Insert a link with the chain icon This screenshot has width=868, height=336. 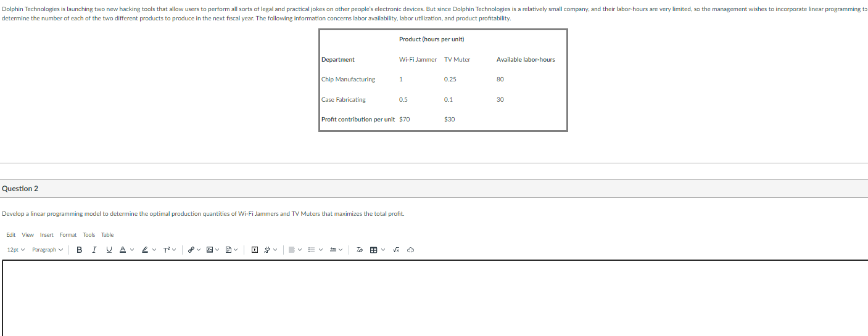point(191,250)
